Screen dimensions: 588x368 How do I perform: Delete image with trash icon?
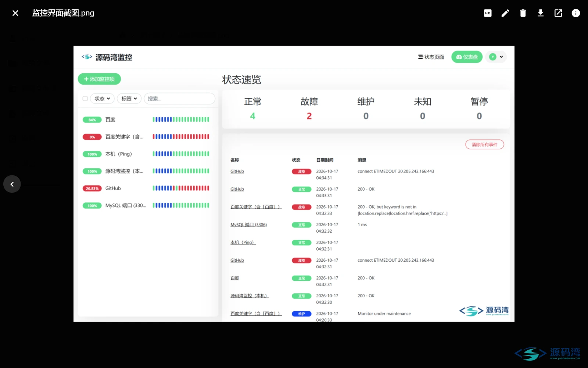coord(523,13)
